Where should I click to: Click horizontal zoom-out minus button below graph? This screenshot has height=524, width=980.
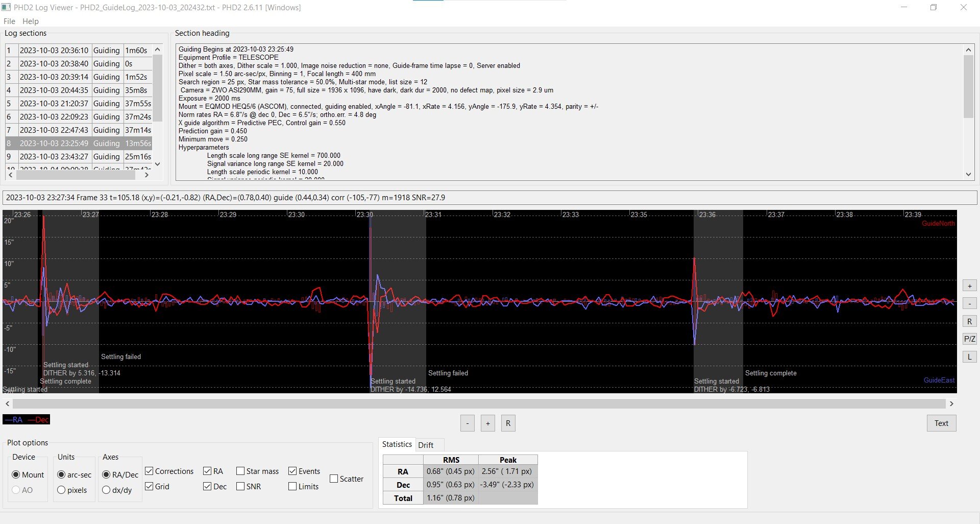pos(467,423)
